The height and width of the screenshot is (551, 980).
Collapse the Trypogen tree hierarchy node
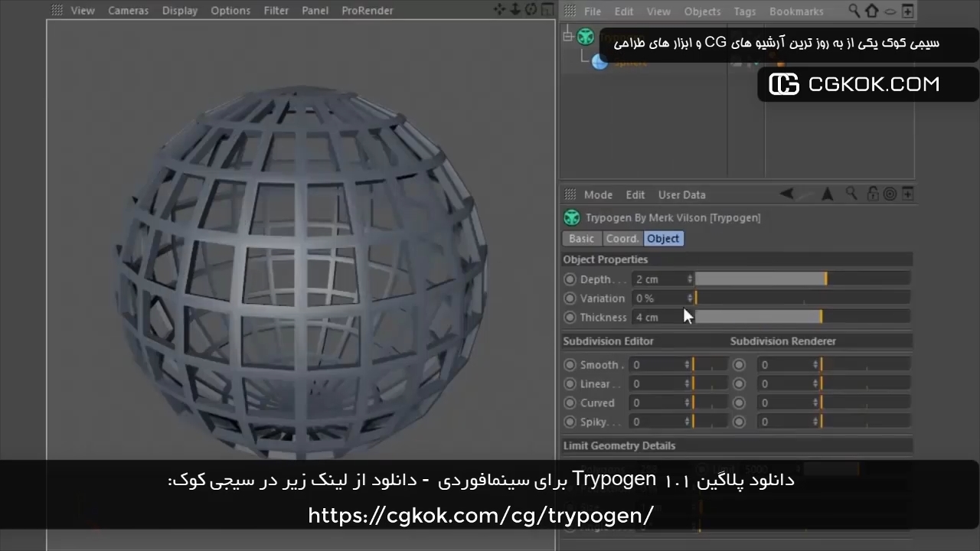(x=567, y=36)
